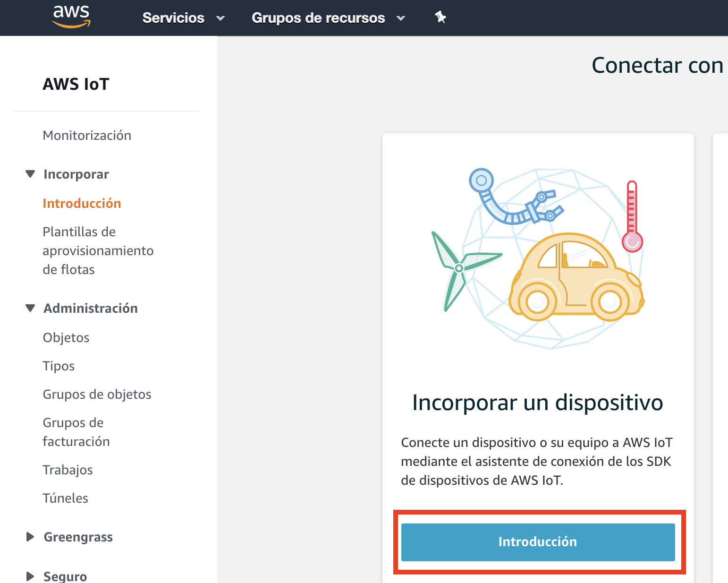Click the pin shortcut icon in header

pyautogui.click(x=440, y=17)
